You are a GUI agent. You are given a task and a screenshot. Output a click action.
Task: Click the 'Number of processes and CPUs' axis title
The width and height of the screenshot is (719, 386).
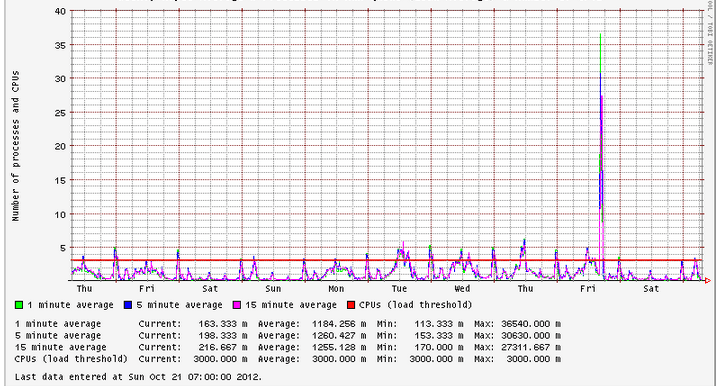[16, 146]
